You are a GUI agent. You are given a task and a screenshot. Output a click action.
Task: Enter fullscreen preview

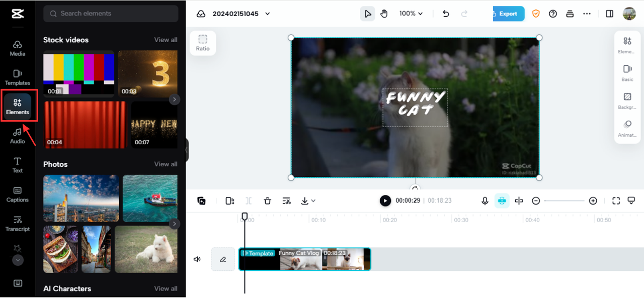(616, 201)
